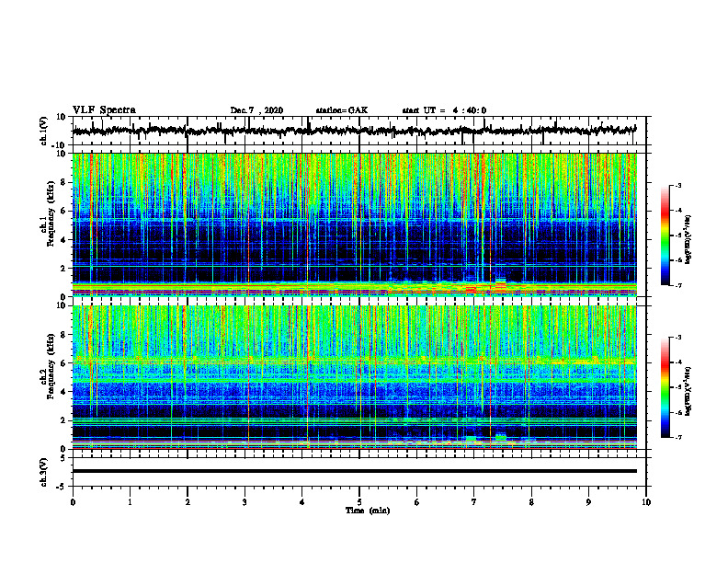The height and width of the screenshot is (563, 728).
Task: Click time-axis tick label "1"
Action: (x=130, y=502)
